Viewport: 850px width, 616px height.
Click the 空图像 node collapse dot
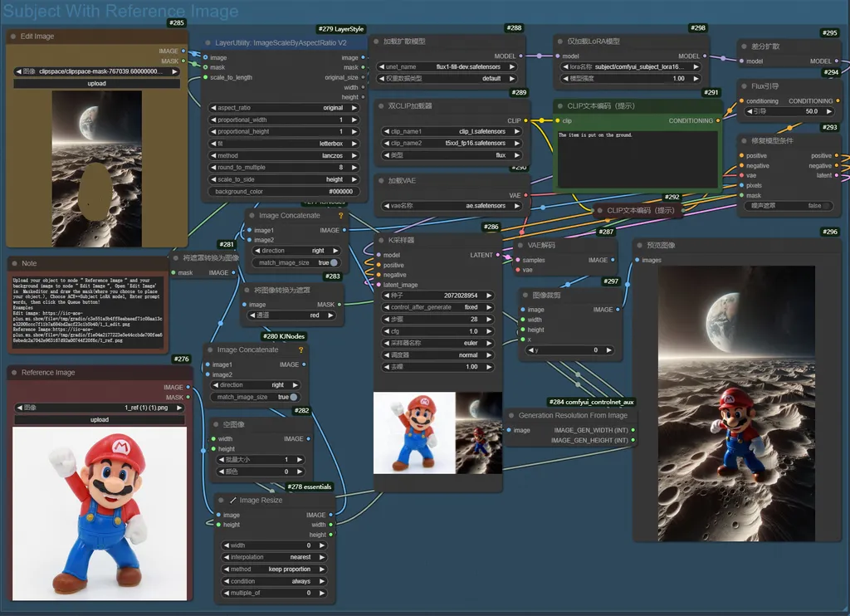(x=216, y=424)
